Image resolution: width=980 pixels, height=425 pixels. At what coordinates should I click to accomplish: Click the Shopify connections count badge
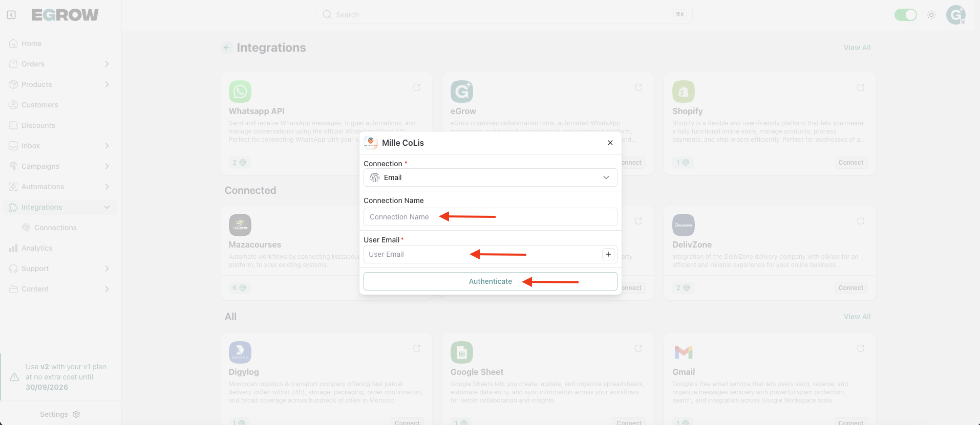(x=683, y=163)
